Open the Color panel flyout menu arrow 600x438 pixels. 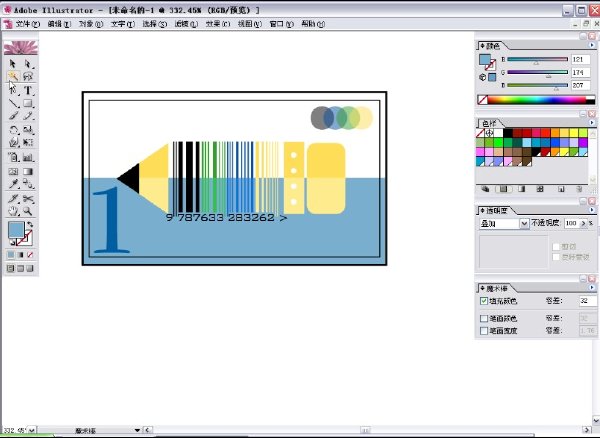tap(592, 45)
